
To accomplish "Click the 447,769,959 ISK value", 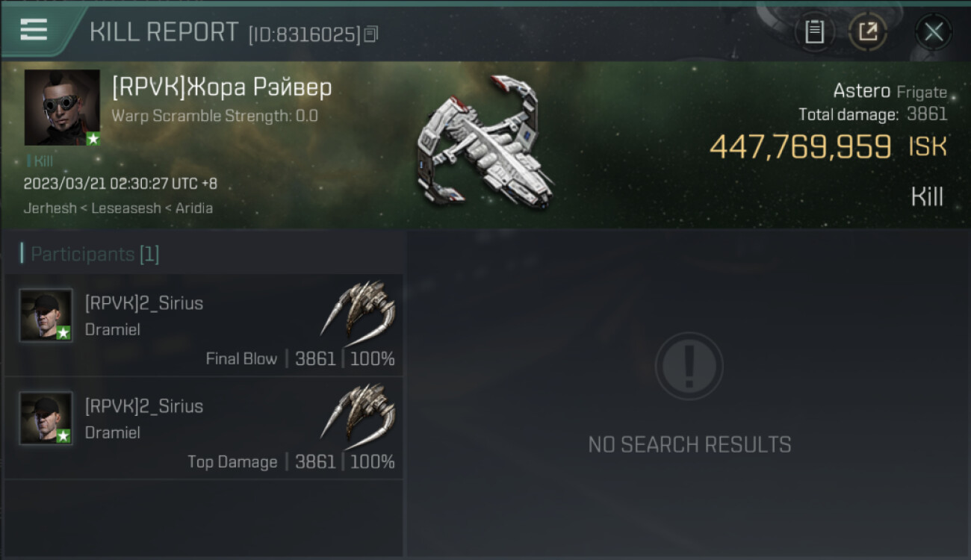I will 828,147.
